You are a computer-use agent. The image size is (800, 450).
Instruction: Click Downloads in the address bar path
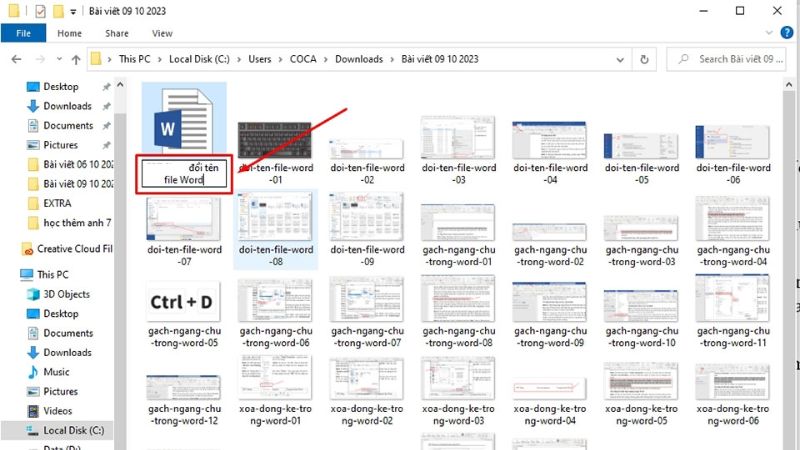(x=358, y=59)
